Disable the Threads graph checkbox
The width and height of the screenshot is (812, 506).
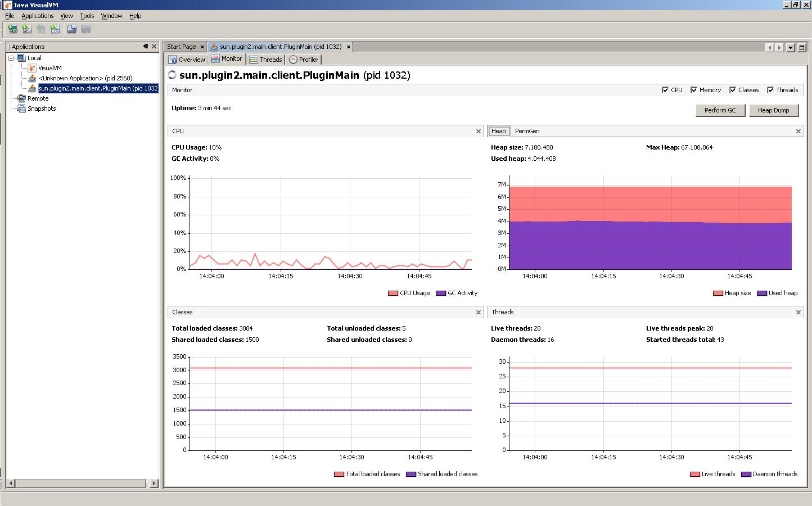(770, 90)
